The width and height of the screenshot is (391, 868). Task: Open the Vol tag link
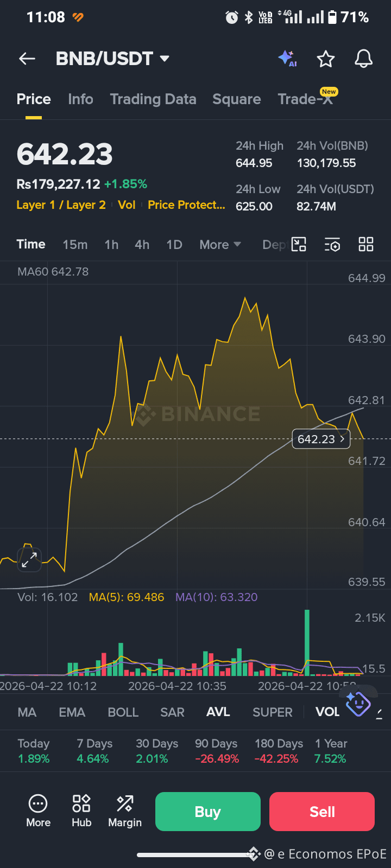127,205
